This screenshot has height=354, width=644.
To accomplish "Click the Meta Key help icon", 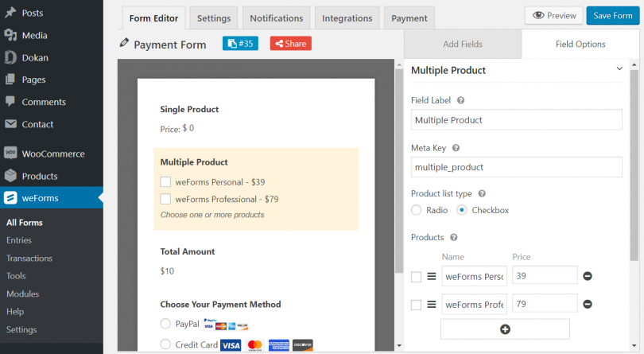I will click(456, 148).
